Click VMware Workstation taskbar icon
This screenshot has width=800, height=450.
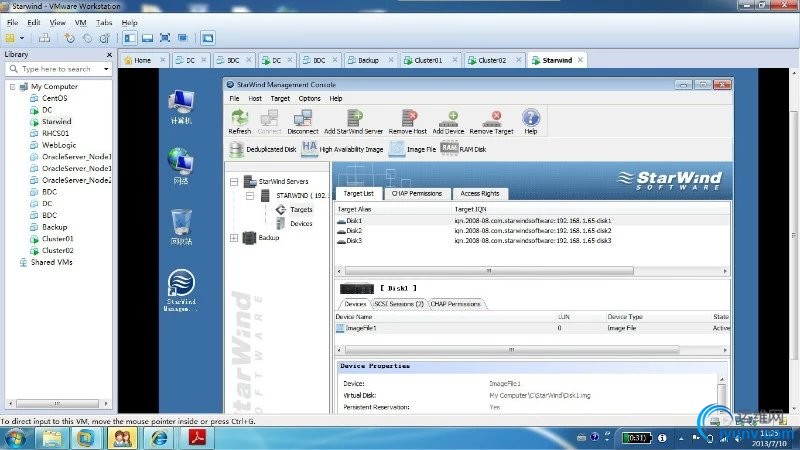point(85,438)
